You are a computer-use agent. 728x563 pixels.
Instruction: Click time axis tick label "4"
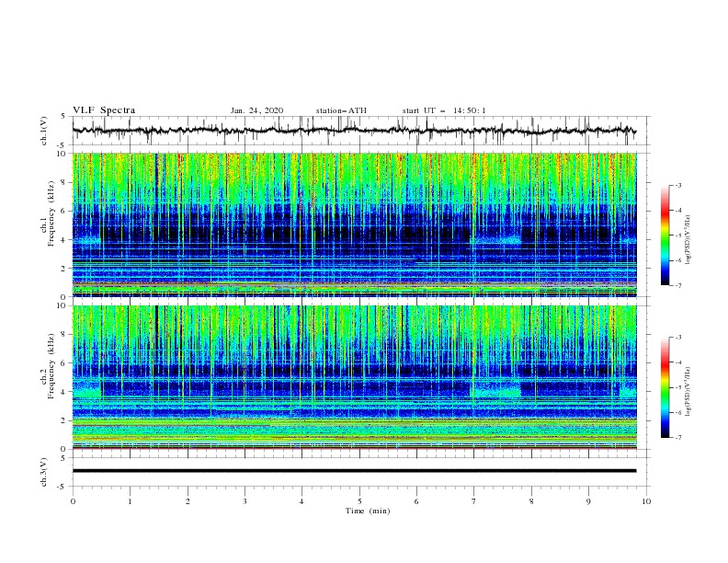(x=301, y=501)
